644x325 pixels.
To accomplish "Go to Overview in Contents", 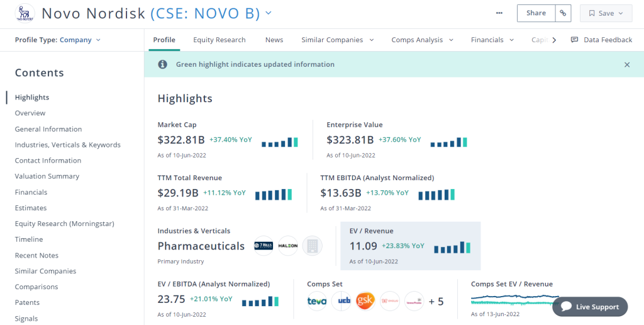I will click(30, 113).
